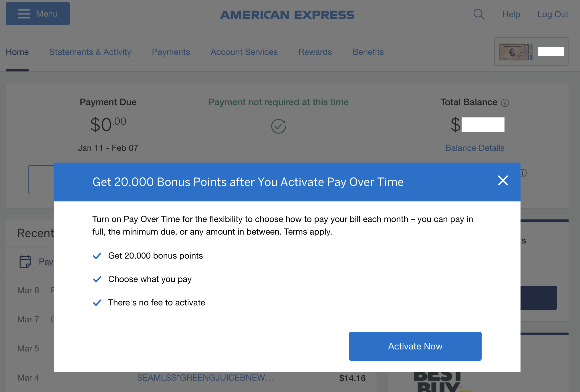Viewport: 580px width, 392px height.
Task: Click the SEAMLSS*GREENJUICEBNEW transaction link
Action: coord(205,377)
